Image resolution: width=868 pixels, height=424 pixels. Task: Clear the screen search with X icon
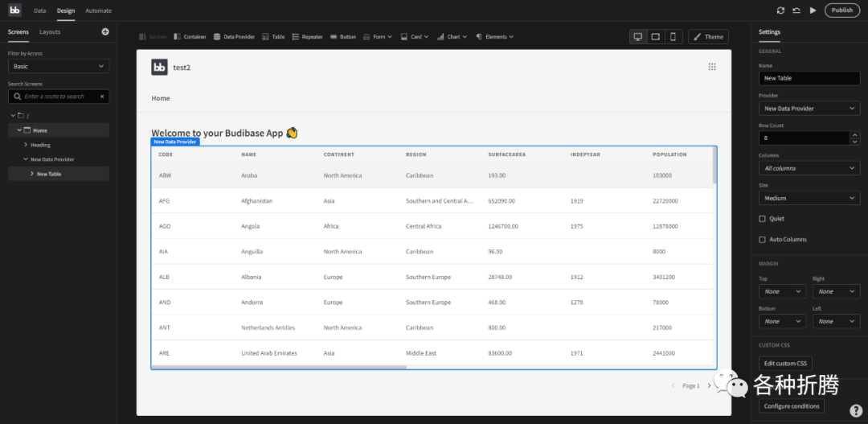click(x=102, y=97)
